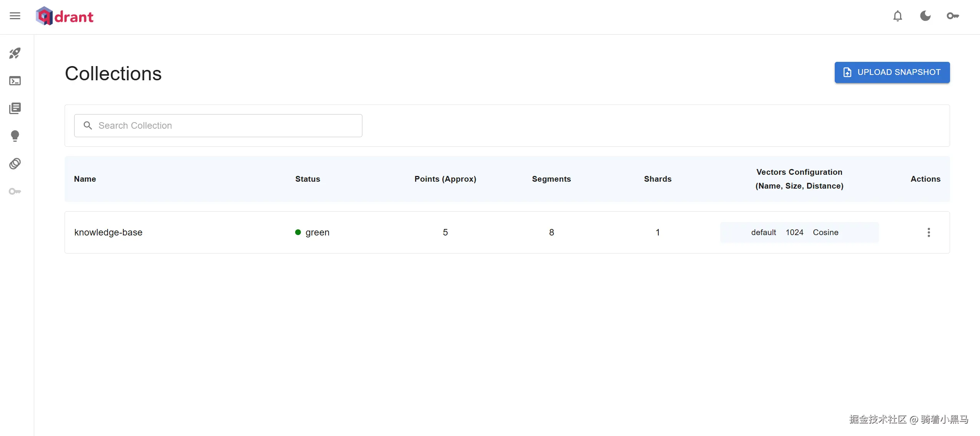Open the Tutorial lightbulb icon

15,136
